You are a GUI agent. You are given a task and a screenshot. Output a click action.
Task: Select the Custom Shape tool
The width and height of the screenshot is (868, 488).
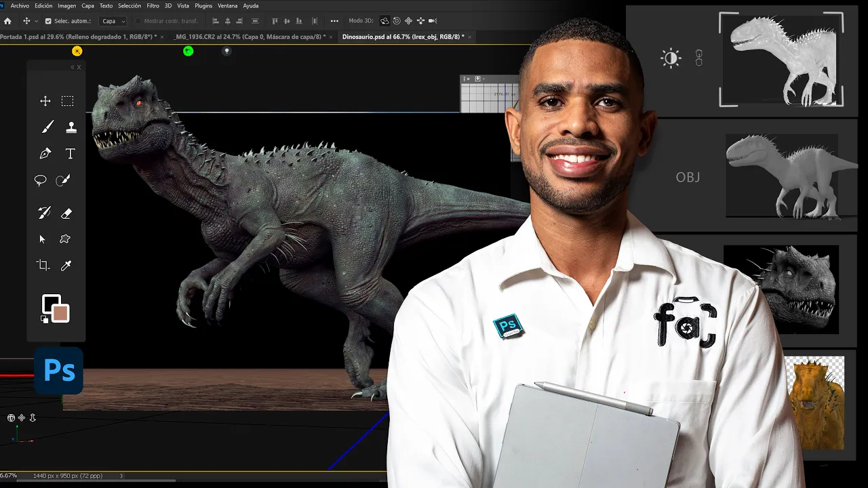point(65,239)
